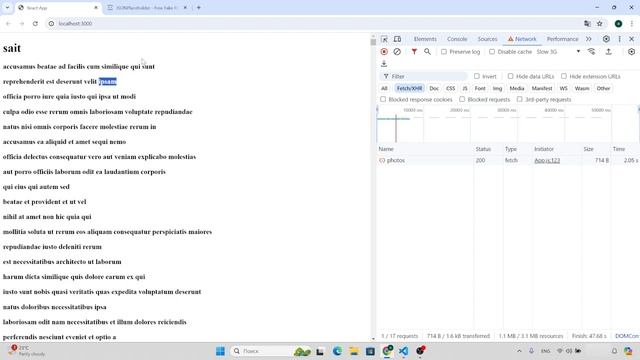This screenshot has width=640, height=360.
Task: Select the inspect element picker icon
Action: pos(384,39)
